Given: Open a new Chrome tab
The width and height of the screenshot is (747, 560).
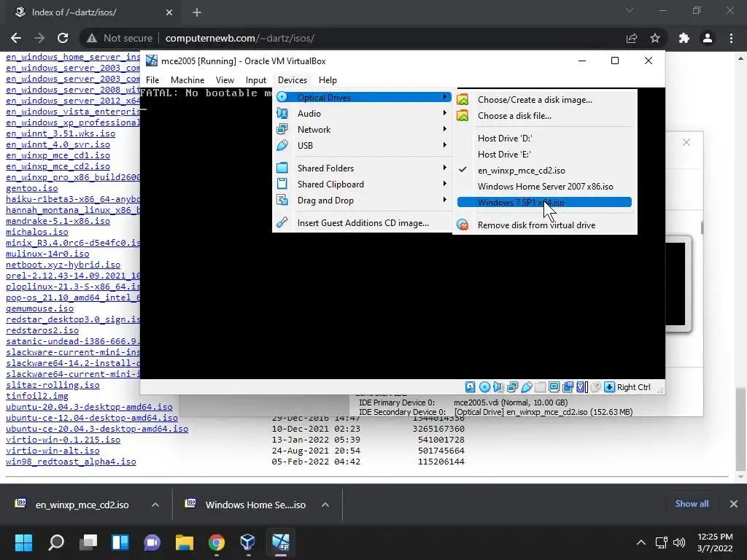Looking at the screenshot, I should pos(197,12).
